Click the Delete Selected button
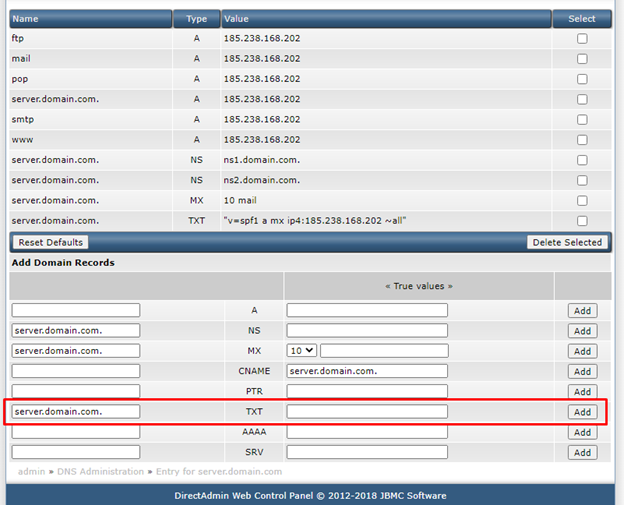 567,242
